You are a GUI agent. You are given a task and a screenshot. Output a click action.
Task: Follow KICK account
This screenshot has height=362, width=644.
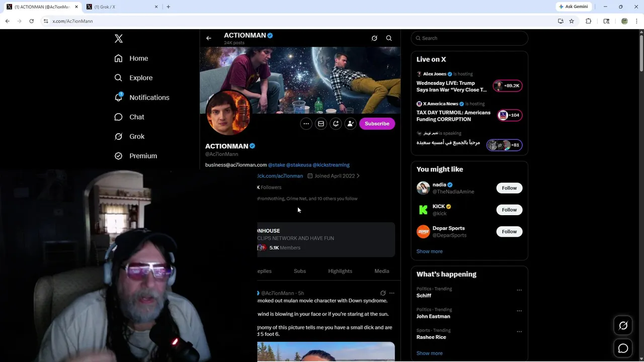509,210
